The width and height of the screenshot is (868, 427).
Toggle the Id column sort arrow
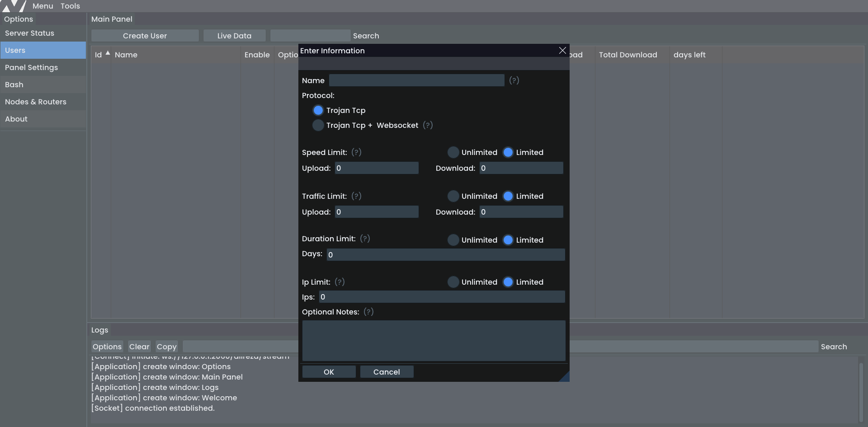pos(108,52)
